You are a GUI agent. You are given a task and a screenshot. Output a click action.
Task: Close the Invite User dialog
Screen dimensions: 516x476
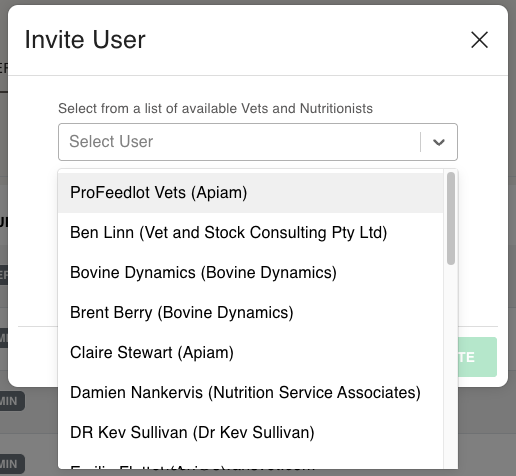point(479,40)
